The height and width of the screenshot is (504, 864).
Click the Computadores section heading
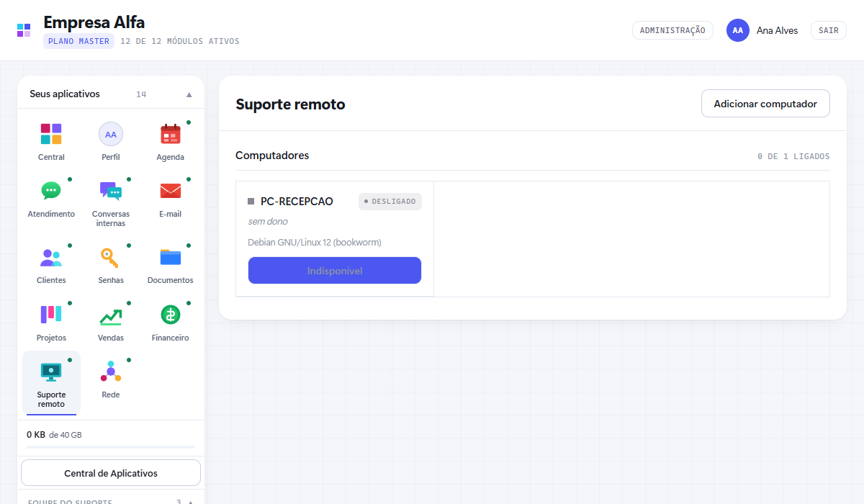[272, 156]
